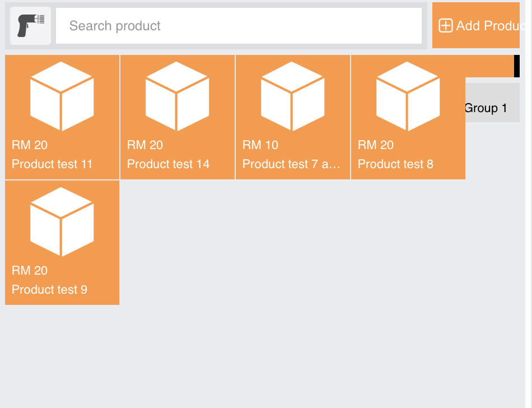Click the RM 20 price on Product test 11
The image size is (532, 408).
click(x=30, y=145)
